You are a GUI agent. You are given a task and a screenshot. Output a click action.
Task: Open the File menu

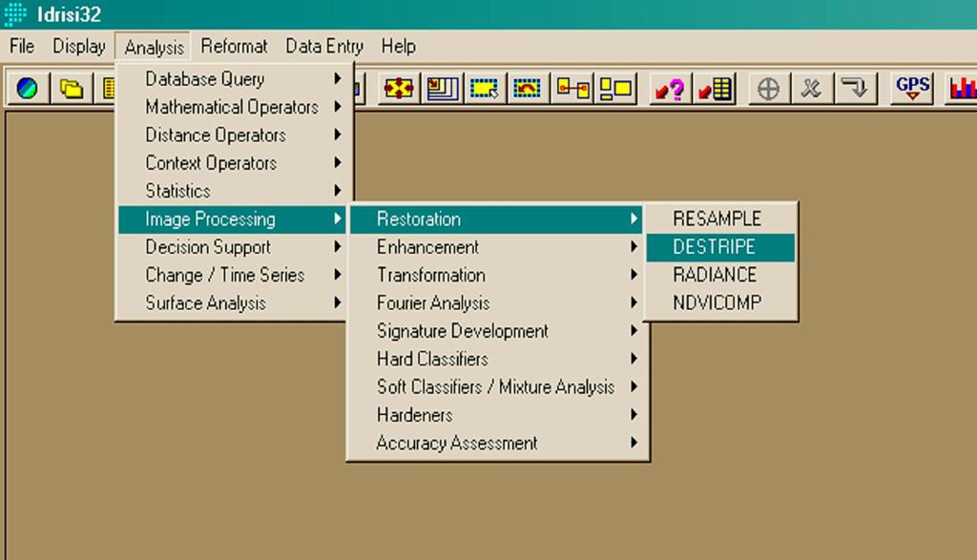pos(22,46)
